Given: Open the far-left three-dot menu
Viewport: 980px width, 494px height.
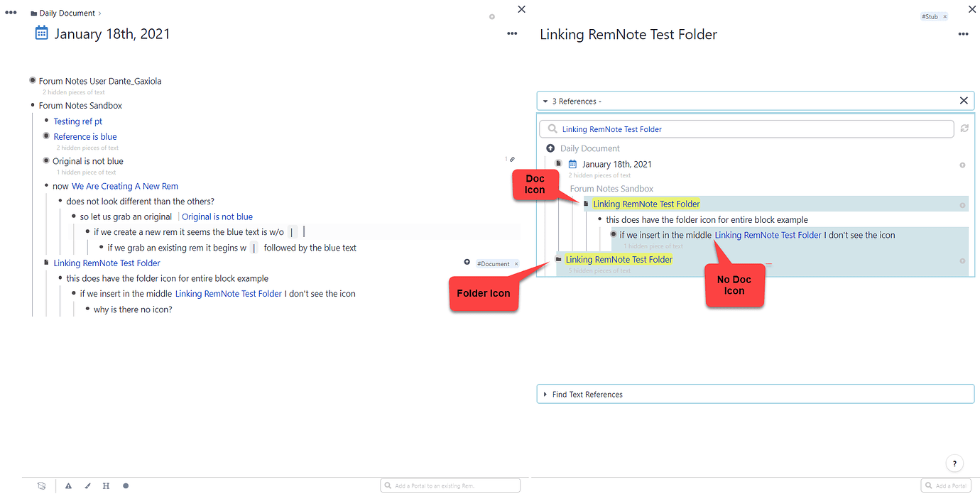Looking at the screenshot, I should point(11,13).
